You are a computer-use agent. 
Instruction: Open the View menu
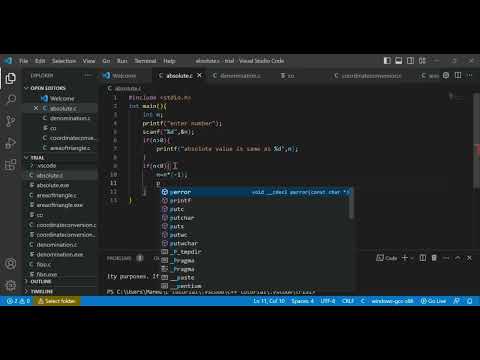(89, 61)
